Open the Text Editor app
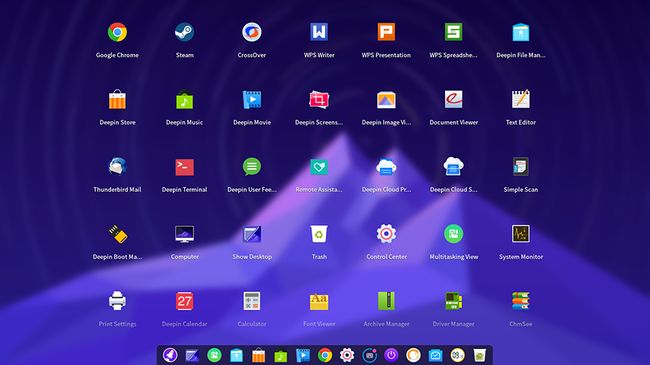This screenshot has width=650, height=365. click(x=521, y=100)
